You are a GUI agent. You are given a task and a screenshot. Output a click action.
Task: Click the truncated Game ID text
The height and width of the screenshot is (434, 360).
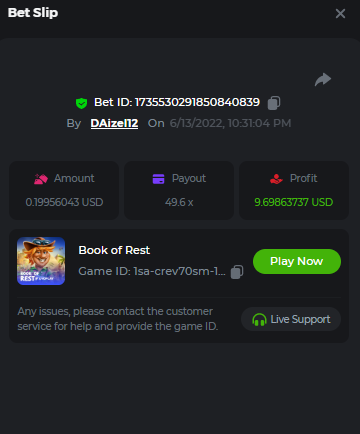click(152, 271)
